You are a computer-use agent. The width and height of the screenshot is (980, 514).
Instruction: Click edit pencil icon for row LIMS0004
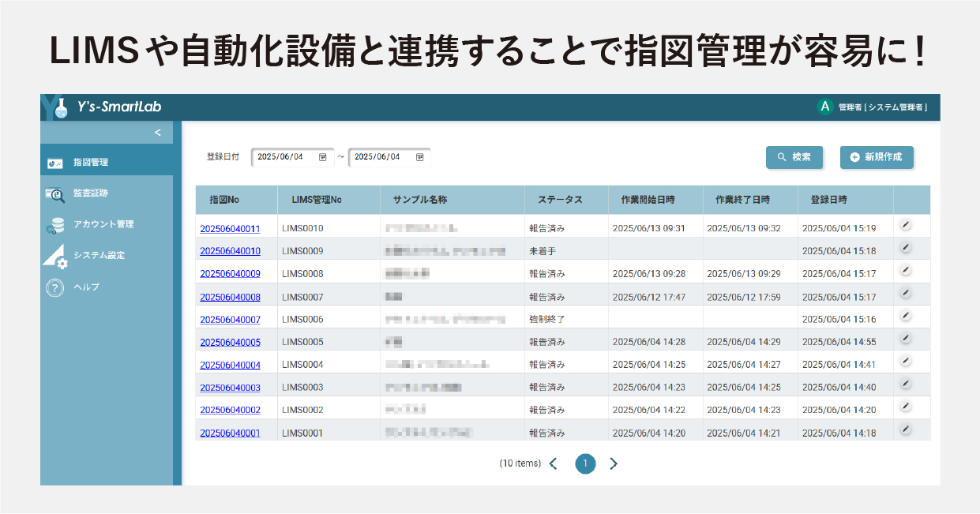[906, 361]
